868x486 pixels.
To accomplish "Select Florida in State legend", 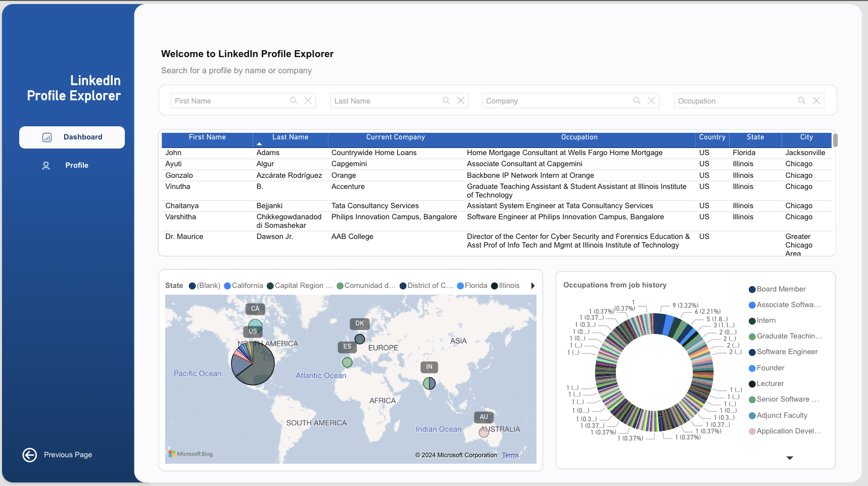I will 472,286.
